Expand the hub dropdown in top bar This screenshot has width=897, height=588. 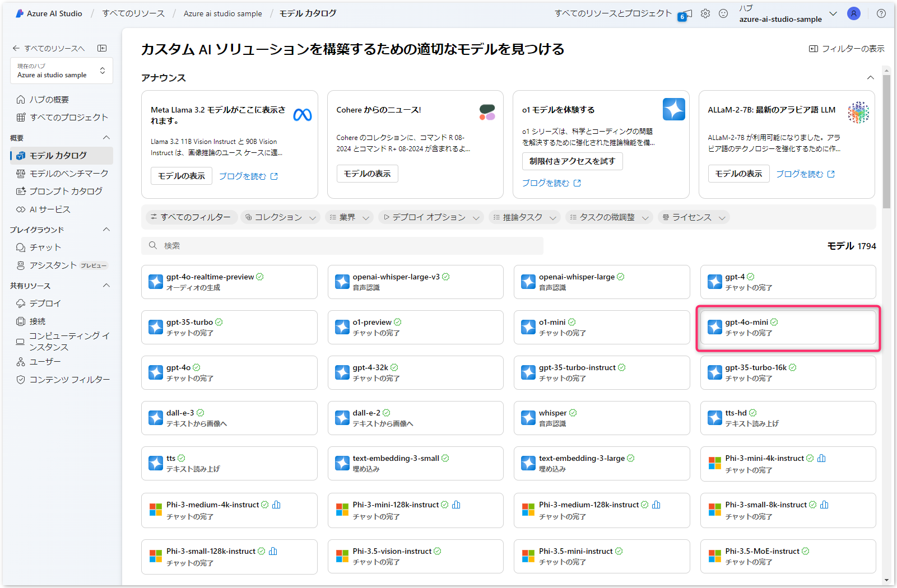[x=833, y=13]
